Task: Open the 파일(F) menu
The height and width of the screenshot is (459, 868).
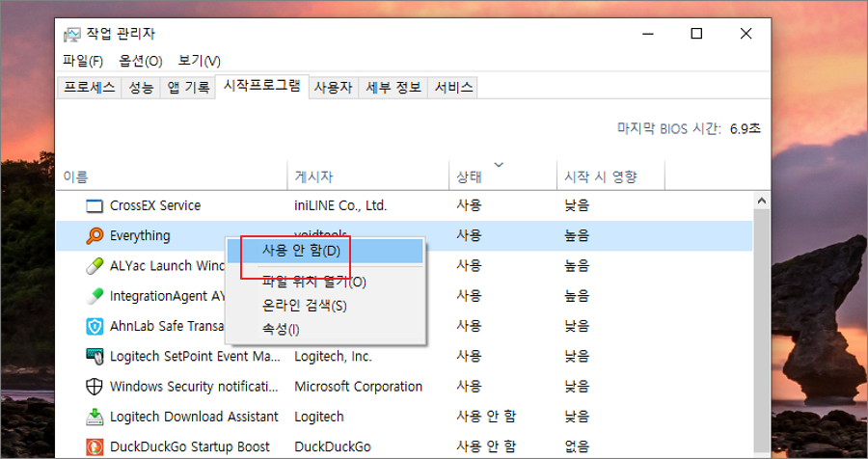Action: point(83,61)
